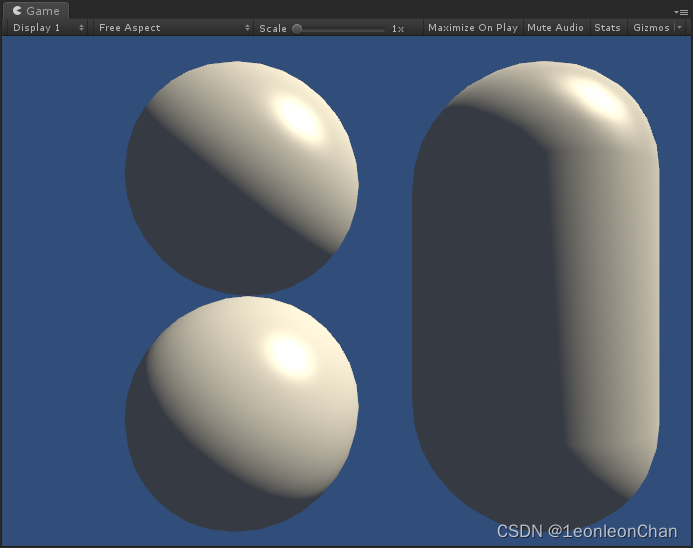Expand the Gizmos dropdown arrow
Image resolution: width=693 pixels, height=548 pixels.
click(680, 27)
